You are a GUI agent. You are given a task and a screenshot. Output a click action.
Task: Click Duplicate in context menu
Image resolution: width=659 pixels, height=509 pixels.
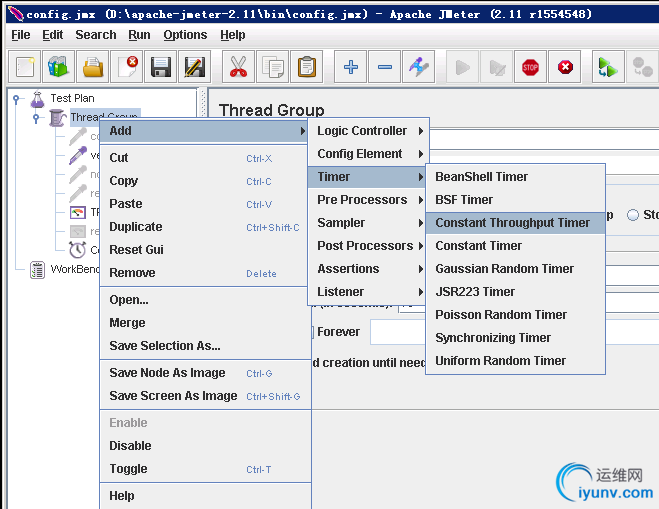point(204,227)
